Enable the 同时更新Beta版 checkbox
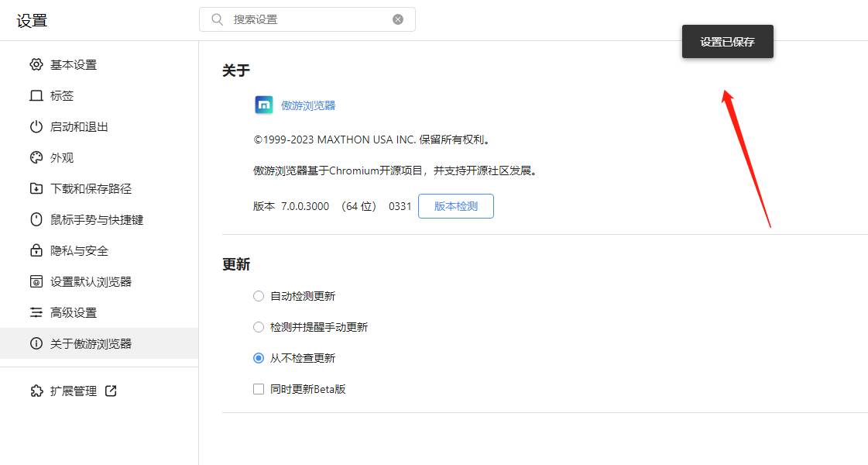The width and height of the screenshot is (868, 465). pos(259,389)
